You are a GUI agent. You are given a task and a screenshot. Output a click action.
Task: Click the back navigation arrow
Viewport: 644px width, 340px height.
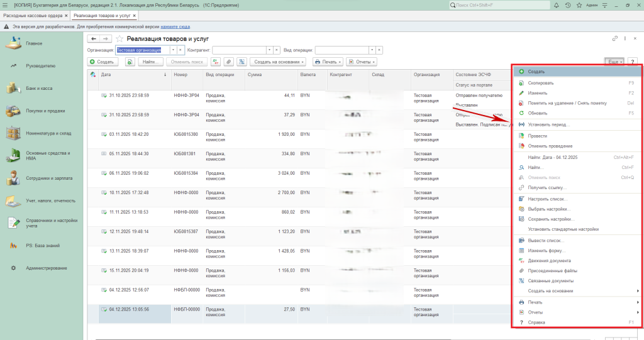(94, 39)
